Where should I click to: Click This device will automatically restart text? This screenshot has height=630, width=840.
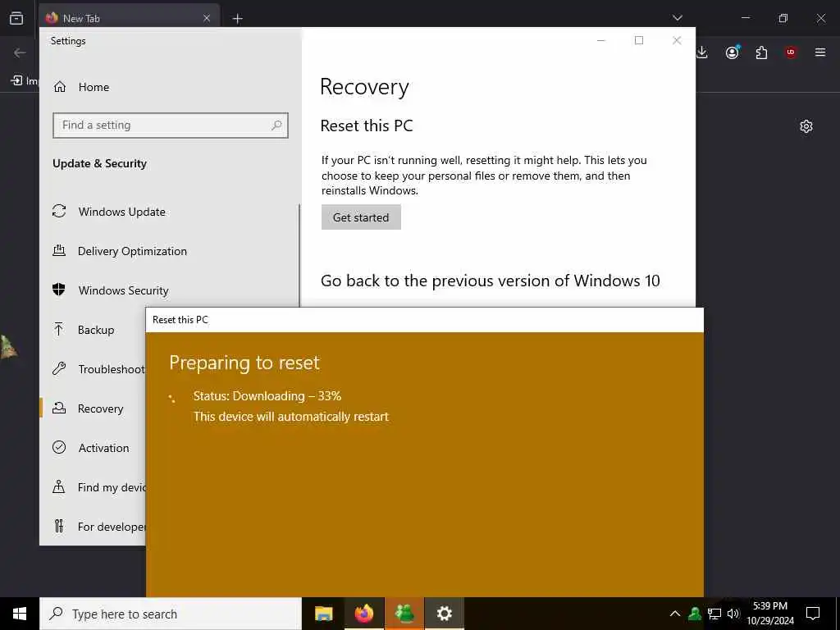point(291,416)
